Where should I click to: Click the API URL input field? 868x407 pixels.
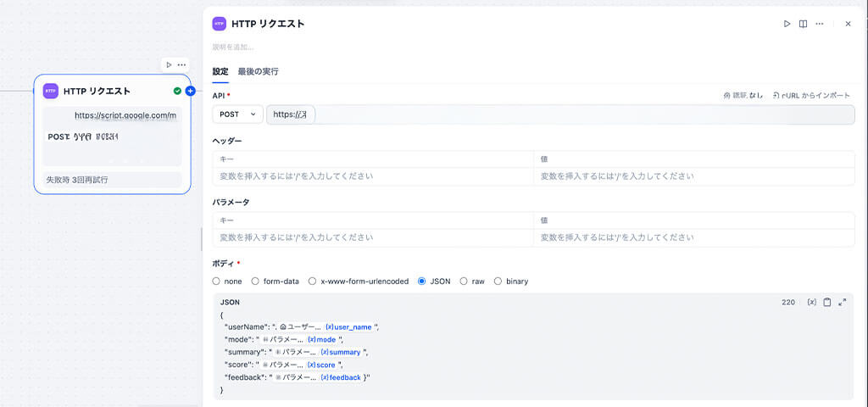click(x=560, y=114)
